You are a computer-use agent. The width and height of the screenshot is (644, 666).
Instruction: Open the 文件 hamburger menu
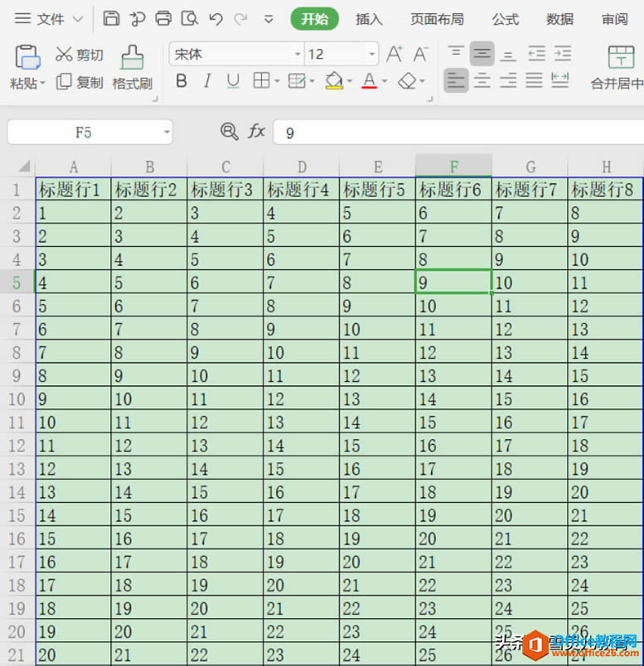[x=48, y=19]
